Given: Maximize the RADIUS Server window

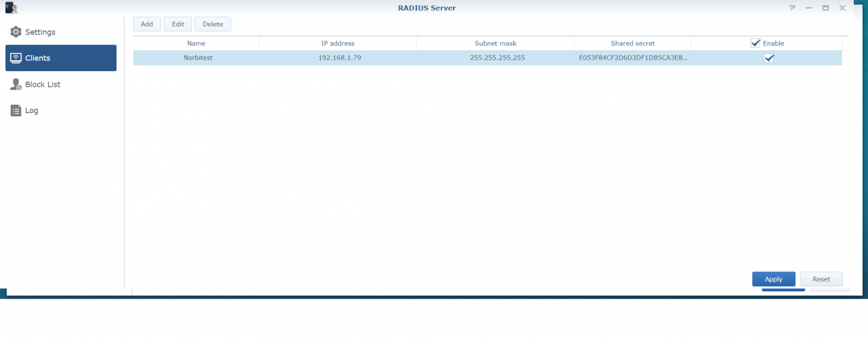Looking at the screenshot, I should pyautogui.click(x=825, y=8).
